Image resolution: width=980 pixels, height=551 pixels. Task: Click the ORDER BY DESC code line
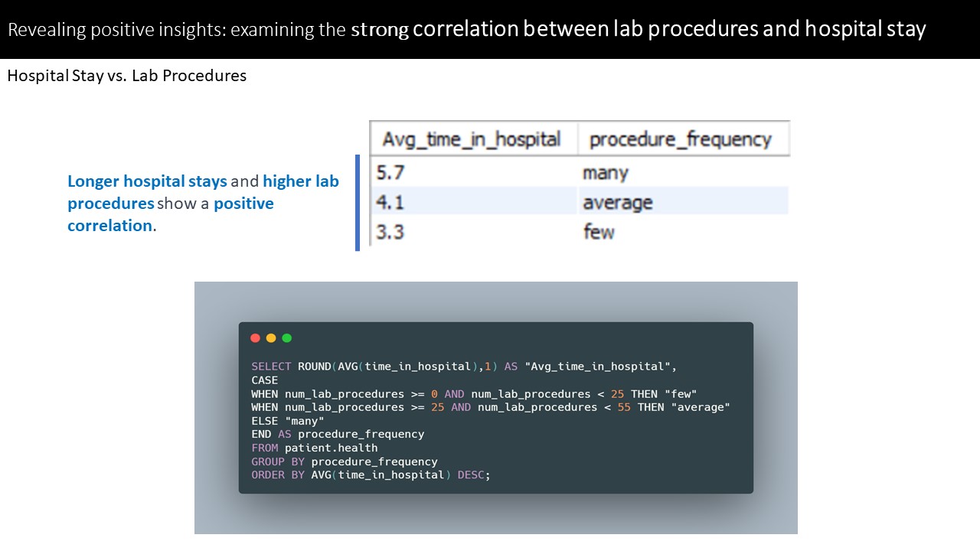[371, 474]
